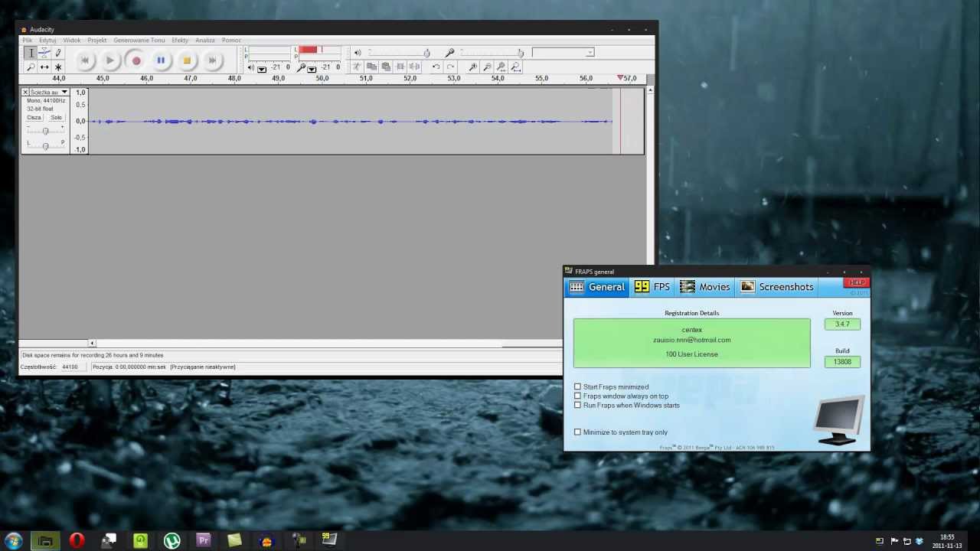Select the Selection (I-beam) tool in Audacity
980x551 pixels.
coord(31,53)
